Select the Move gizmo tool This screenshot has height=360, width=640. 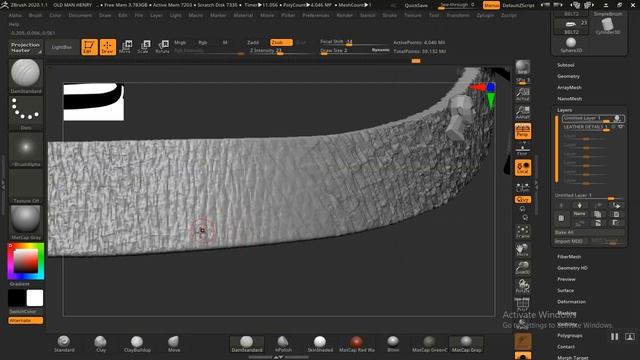(126, 47)
